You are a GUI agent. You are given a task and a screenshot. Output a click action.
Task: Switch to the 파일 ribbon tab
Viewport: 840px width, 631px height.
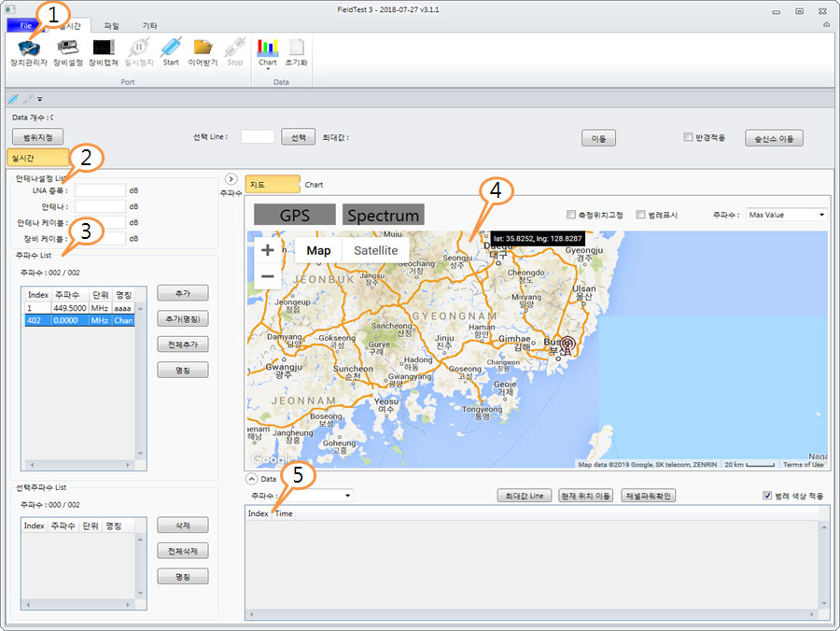tap(111, 26)
